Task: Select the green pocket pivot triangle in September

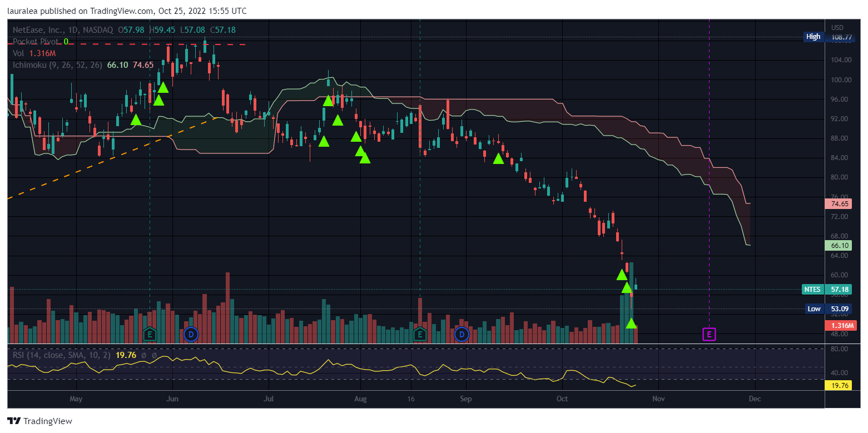Action: (x=498, y=159)
